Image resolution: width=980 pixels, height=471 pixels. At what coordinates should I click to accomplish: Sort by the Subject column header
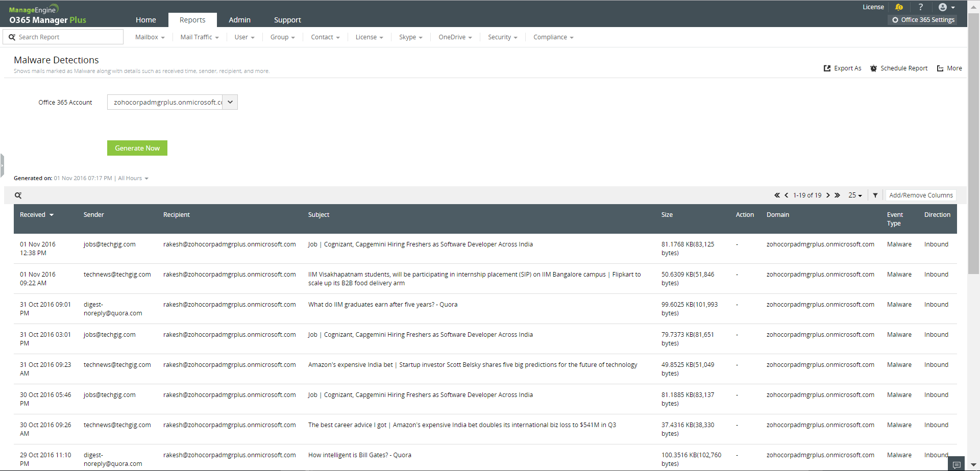(319, 215)
